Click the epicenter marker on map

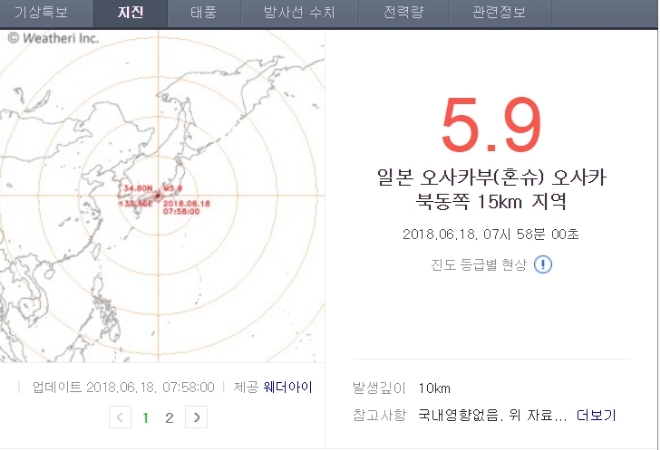158,196
